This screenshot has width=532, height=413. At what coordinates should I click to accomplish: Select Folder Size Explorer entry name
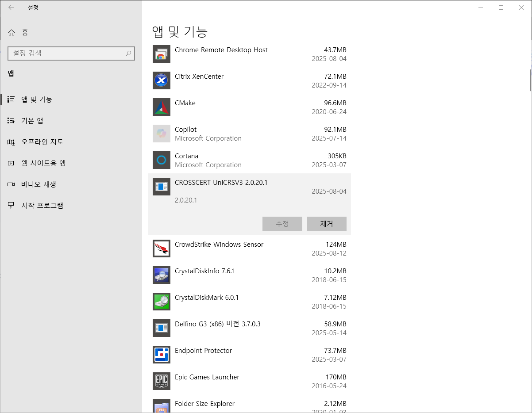point(204,404)
